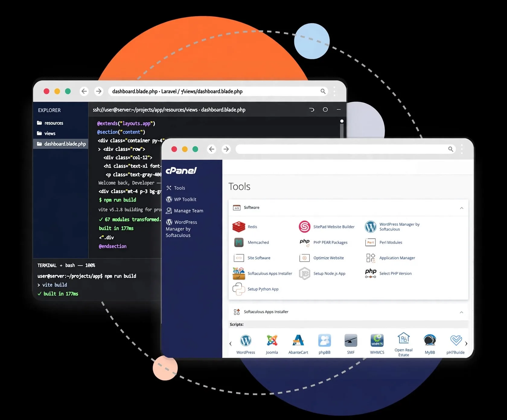The image size is (507, 420).
Task: Select WordPress script icon in Scripts
Action: 246,341
